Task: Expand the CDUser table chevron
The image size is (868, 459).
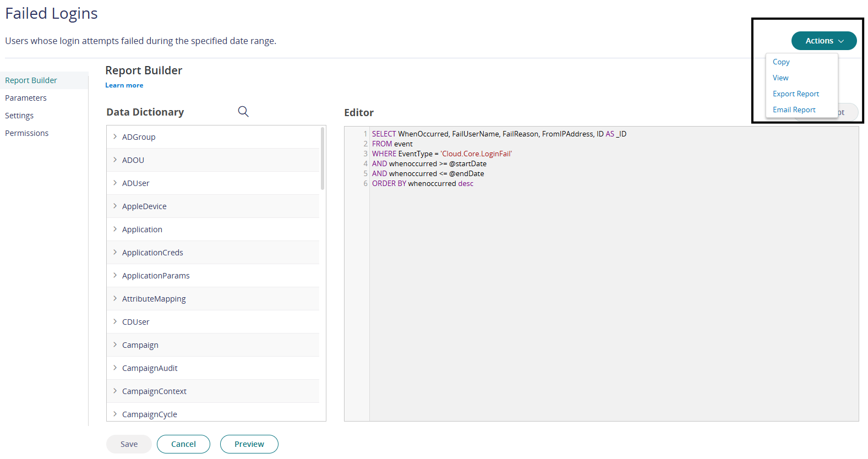Action: pyautogui.click(x=115, y=321)
